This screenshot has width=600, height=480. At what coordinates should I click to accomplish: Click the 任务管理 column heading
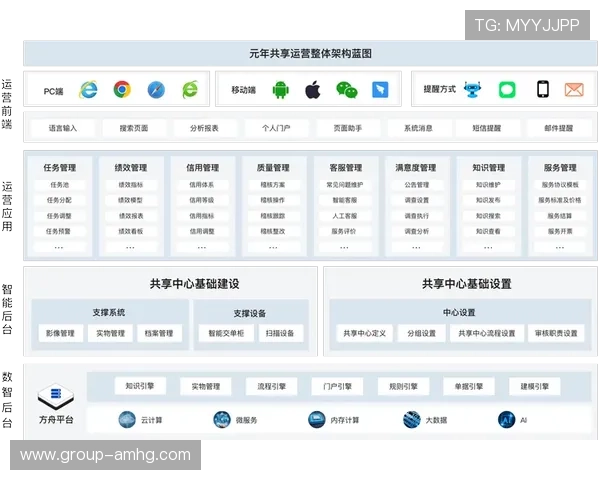(x=59, y=168)
